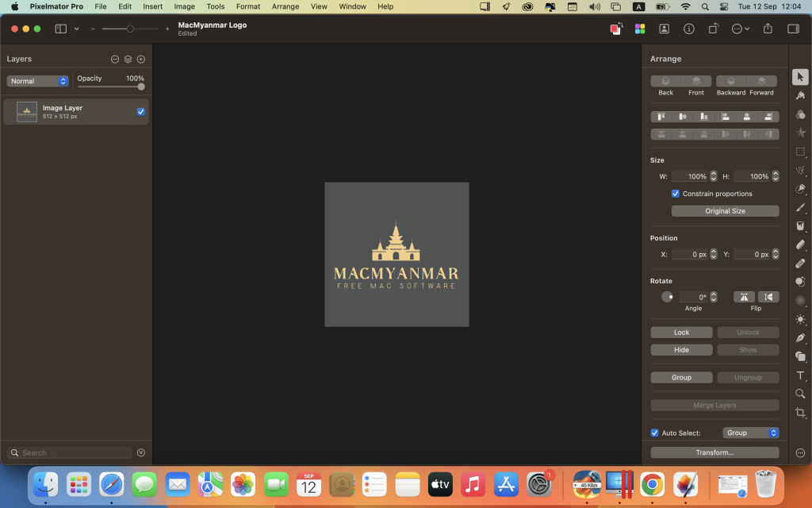Click the Width percentage stepper
Image resolution: width=812 pixels, height=508 pixels.
[x=714, y=176]
